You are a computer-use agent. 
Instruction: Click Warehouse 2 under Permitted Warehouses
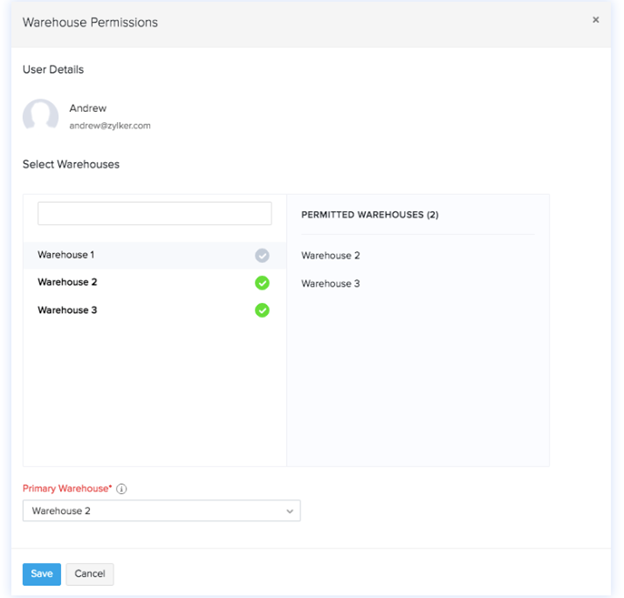click(330, 256)
